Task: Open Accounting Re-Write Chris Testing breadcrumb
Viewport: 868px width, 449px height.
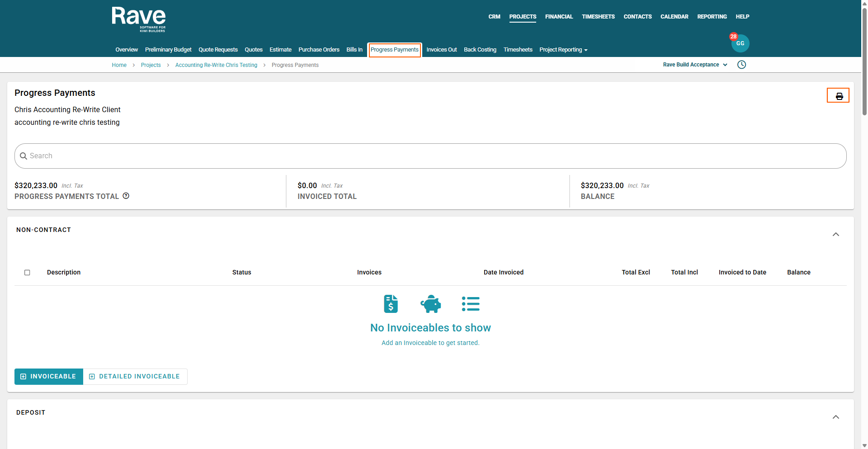Action: 216,65
